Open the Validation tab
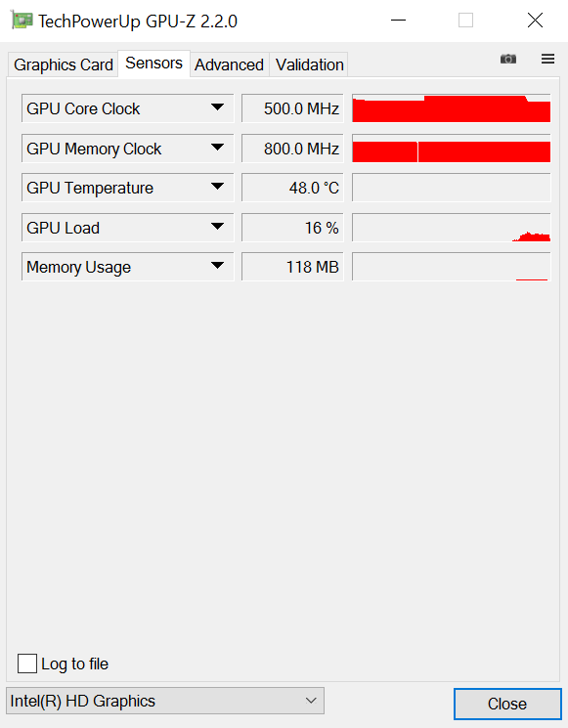The width and height of the screenshot is (568, 728). (x=309, y=64)
